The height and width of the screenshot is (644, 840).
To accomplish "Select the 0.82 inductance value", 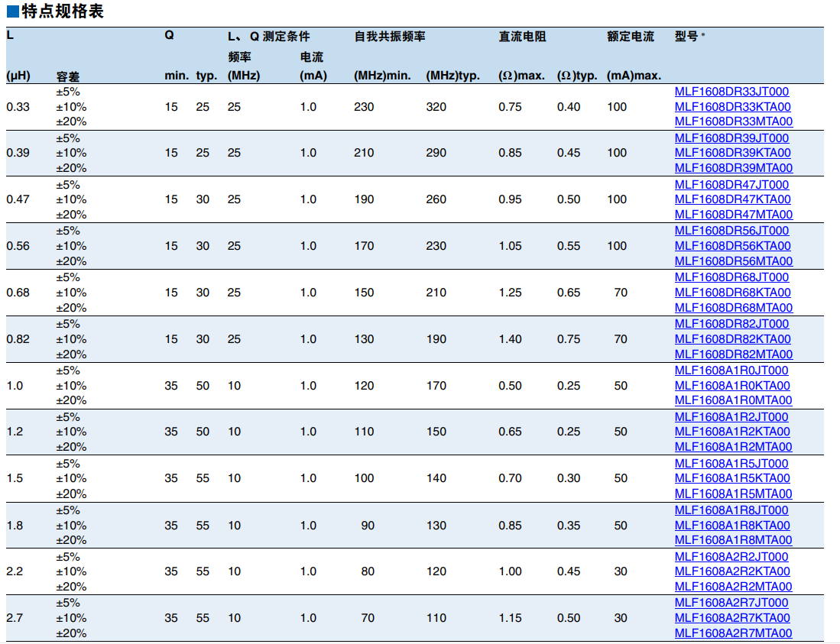I will (x=18, y=339).
